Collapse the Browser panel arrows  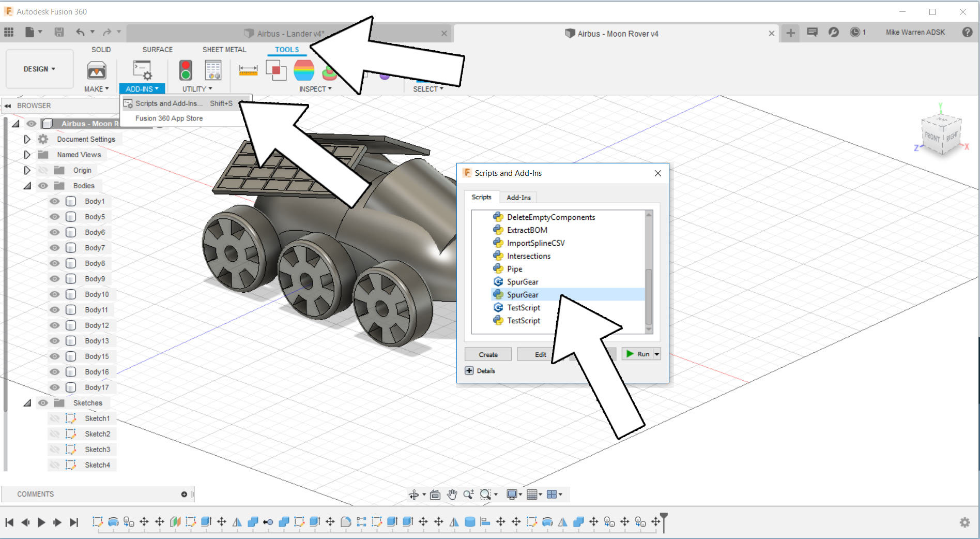coord(8,106)
